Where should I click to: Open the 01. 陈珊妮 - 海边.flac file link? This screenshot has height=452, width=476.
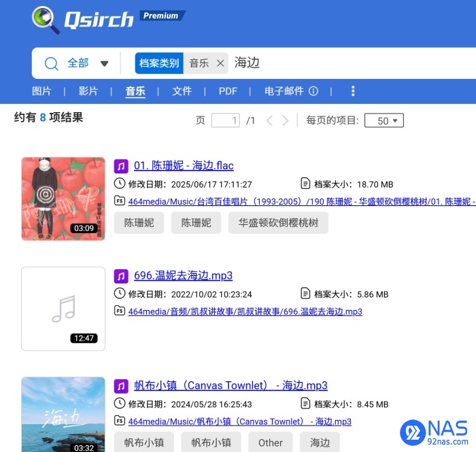(184, 166)
